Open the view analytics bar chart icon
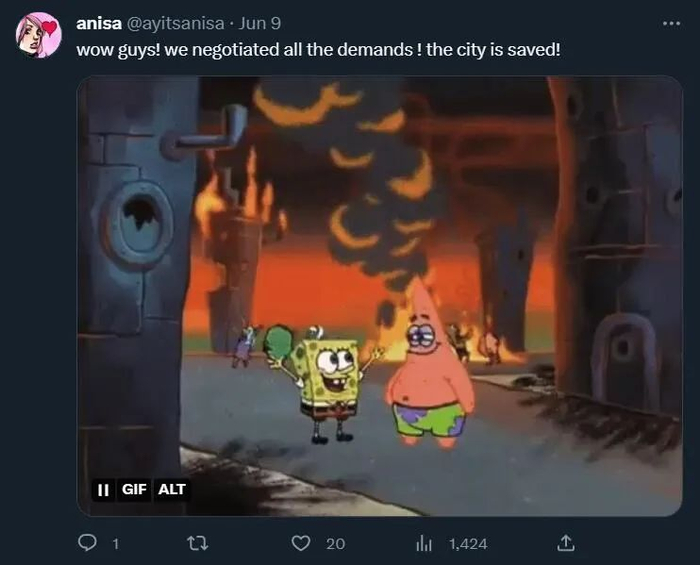This screenshot has height=565, width=700. click(424, 543)
